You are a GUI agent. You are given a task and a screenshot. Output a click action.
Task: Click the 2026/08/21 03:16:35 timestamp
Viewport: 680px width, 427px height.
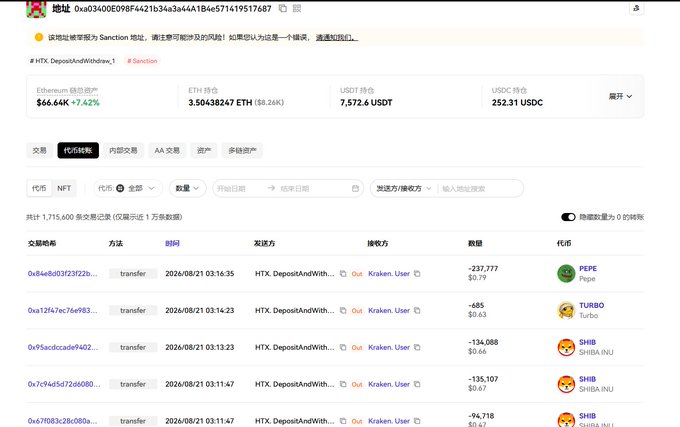pyautogui.click(x=199, y=274)
